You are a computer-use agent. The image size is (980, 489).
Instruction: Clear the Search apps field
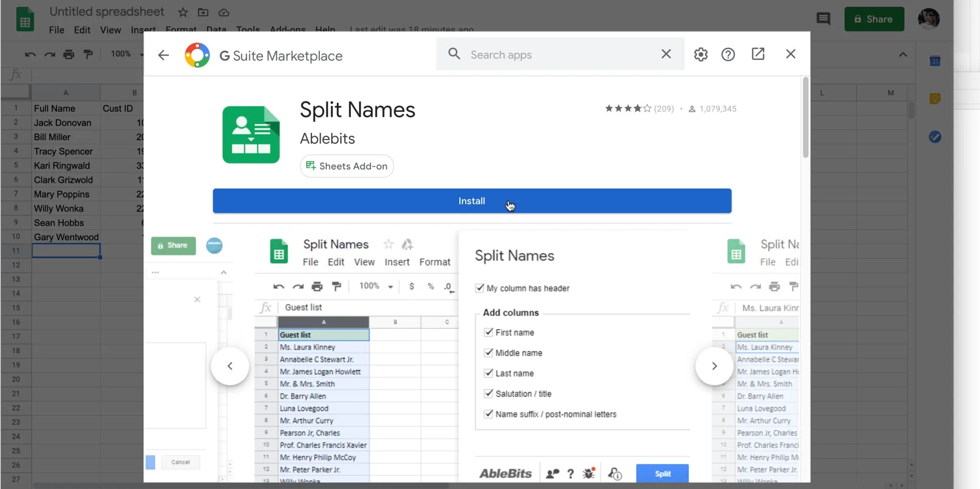point(666,54)
